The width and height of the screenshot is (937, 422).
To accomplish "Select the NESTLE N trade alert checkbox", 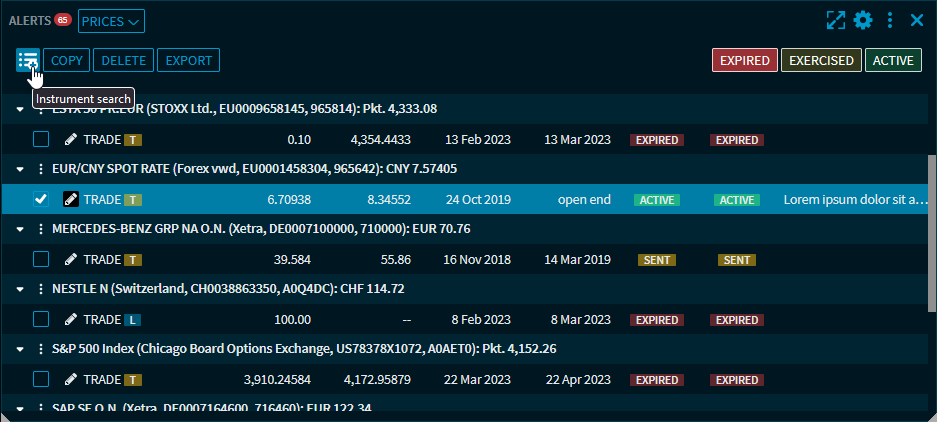I will 41,319.
